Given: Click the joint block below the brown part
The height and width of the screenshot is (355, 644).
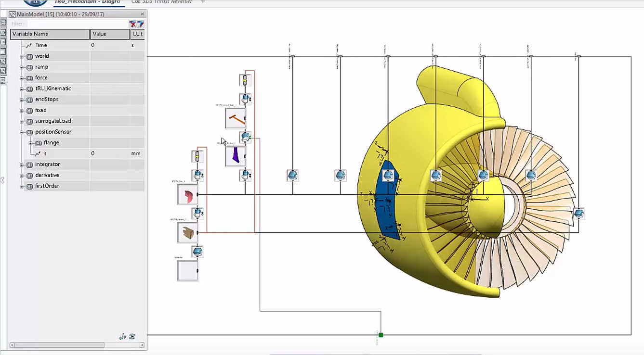Looking at the screenshot, I should point(197,252).
